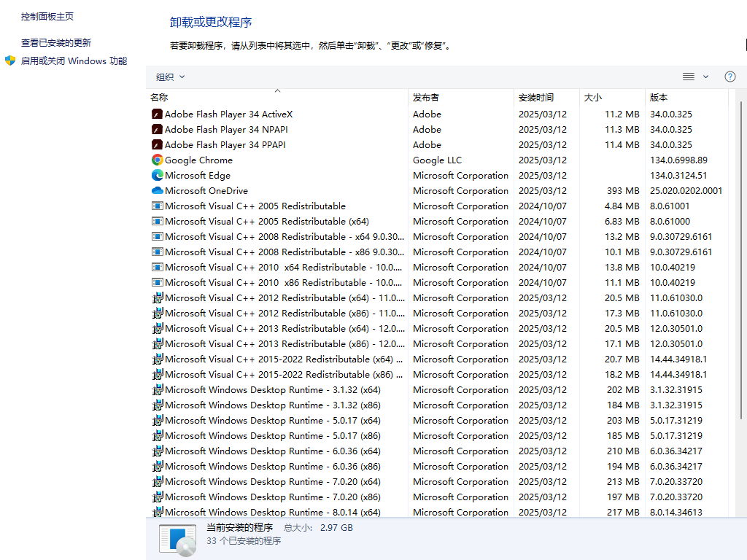747x560 pixels.
Task: Open 启用或关闭 Windows 功能 link
Action: pyautogui.click(x=74, y=61)
